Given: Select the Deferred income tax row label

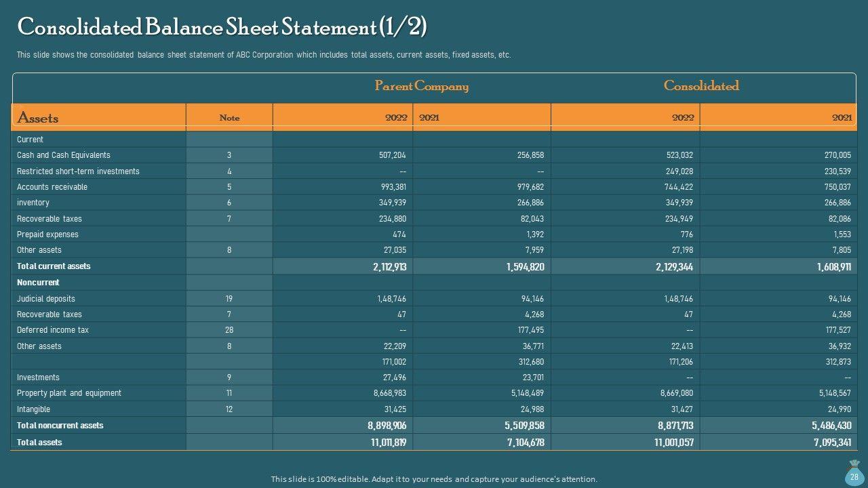Looking at the screenshot, I should point(53,330).
